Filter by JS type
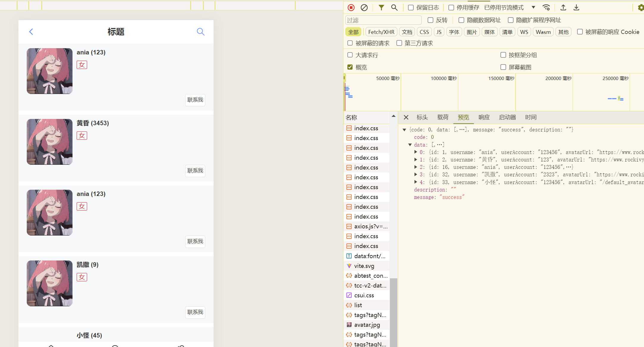The image size is (644, 347). [439, 32]
